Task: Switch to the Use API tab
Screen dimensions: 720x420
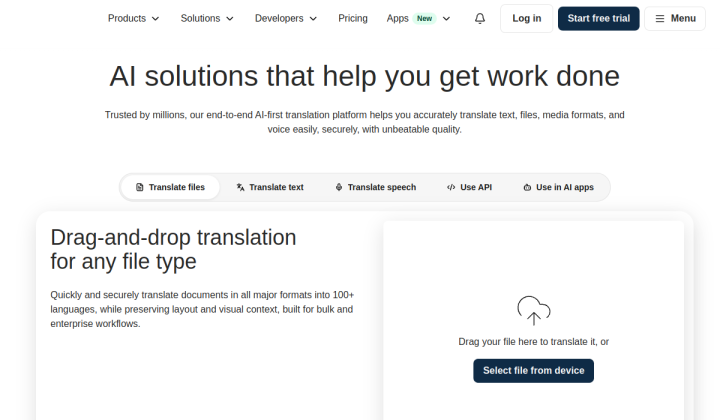Action: [x=469, y=187]
